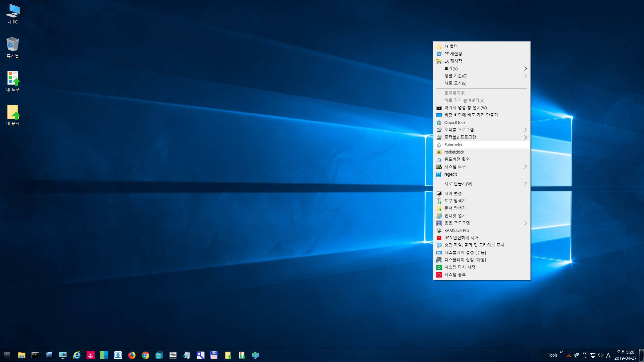Open File Explorer from the taskbar

(22, 355)
